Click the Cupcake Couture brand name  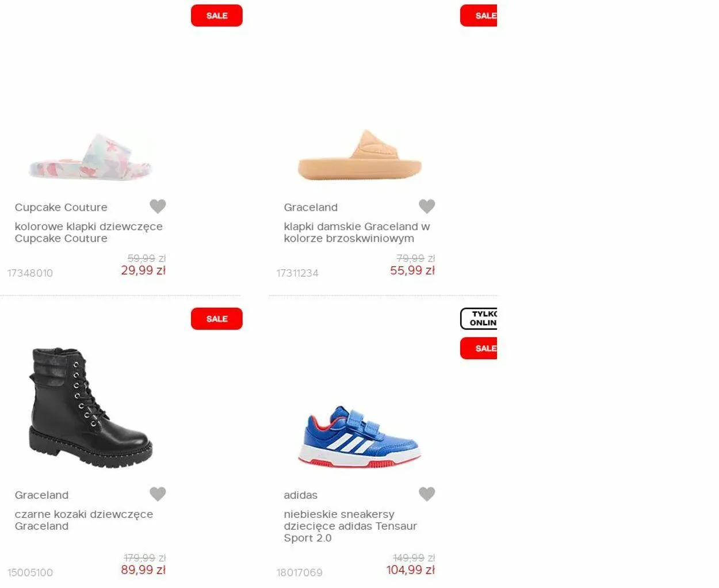coord(61,207)
